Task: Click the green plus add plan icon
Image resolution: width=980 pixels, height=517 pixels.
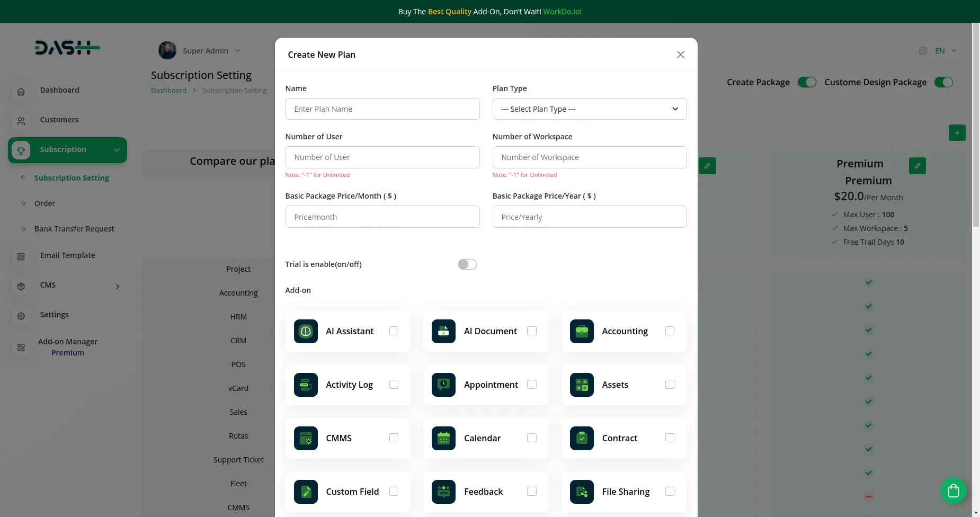Action: 957,132
